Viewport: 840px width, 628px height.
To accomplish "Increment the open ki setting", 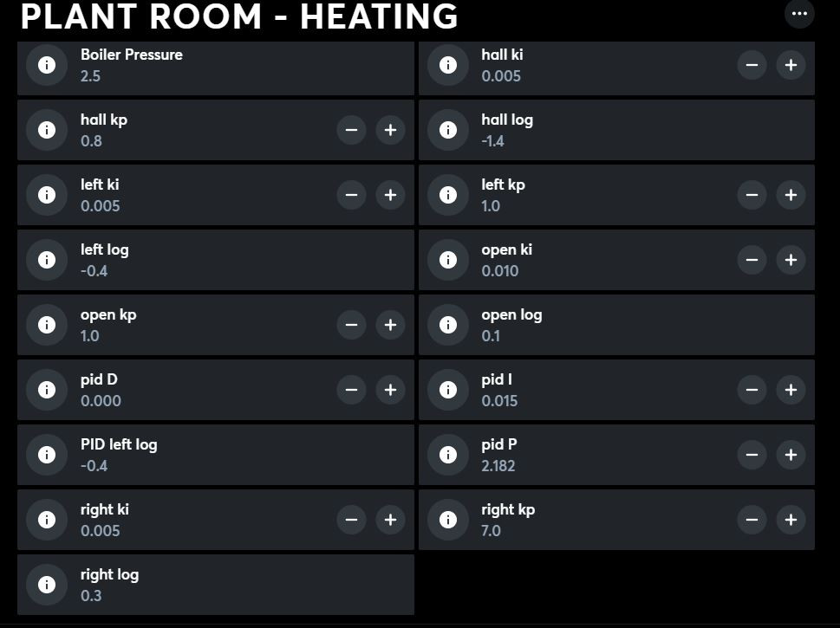I will (x=791, y=260).
